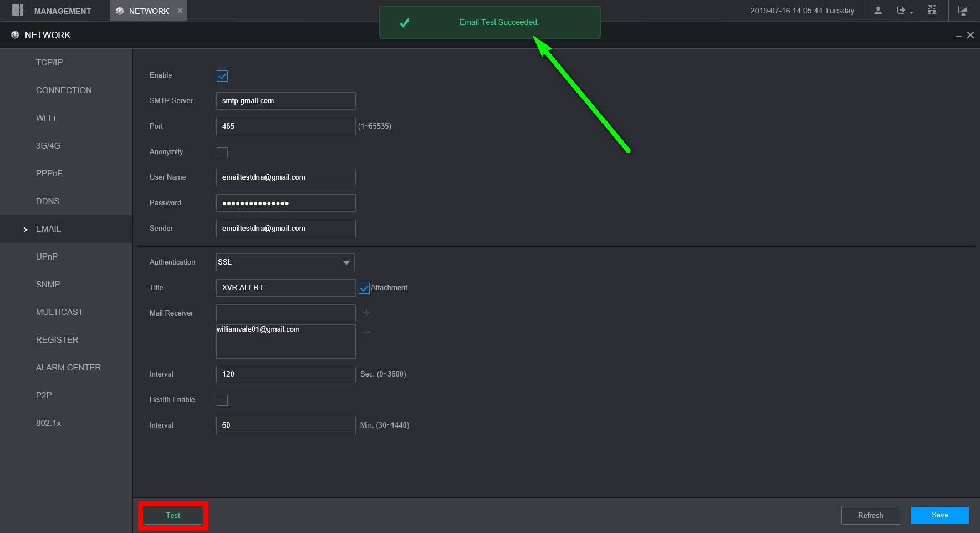Add mail receiver with plus icon
The image size is (980, 533).
pyautogui.click(x=366, y=313)
